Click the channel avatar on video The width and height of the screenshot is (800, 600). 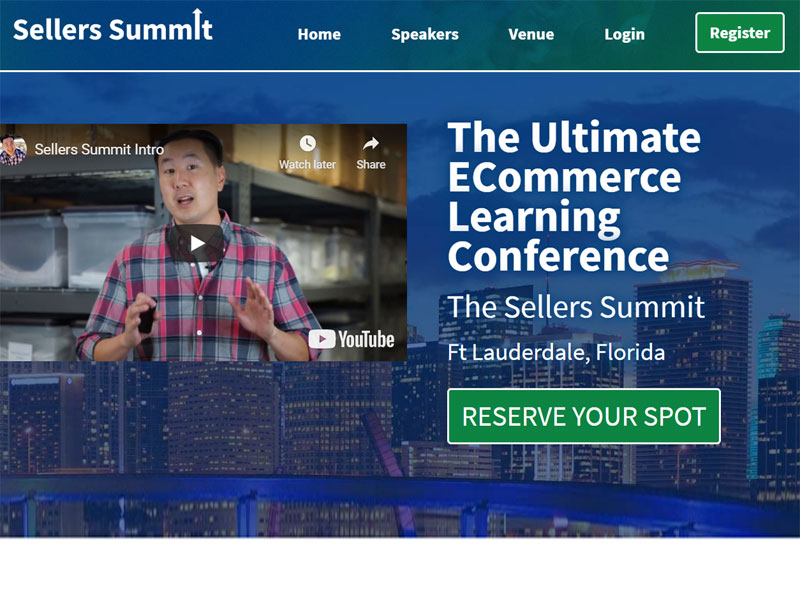13,149
